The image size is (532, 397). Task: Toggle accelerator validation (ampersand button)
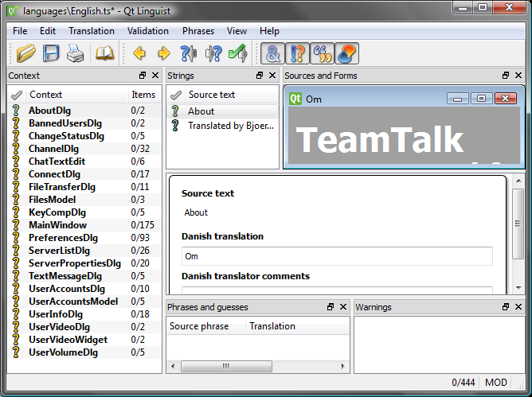point(273,54)
